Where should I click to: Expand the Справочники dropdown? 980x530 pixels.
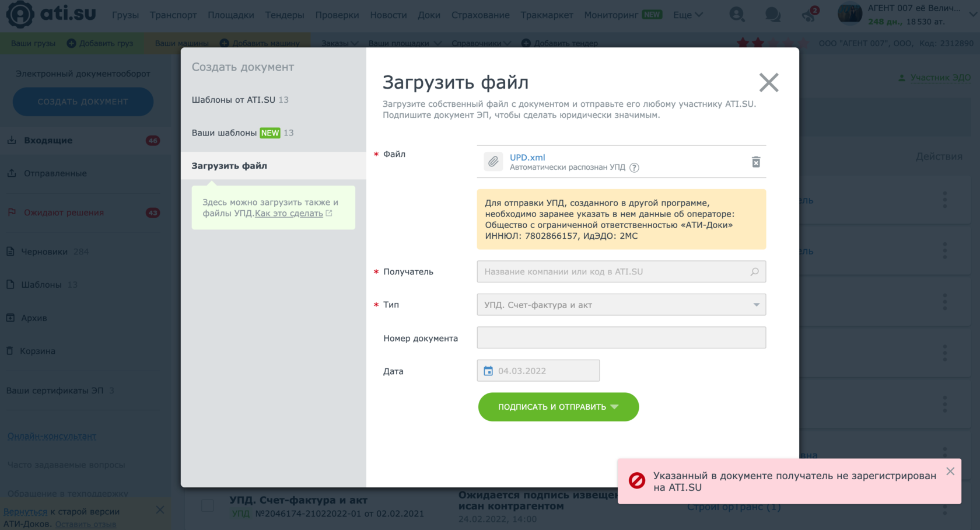click(x=481, y=43)
